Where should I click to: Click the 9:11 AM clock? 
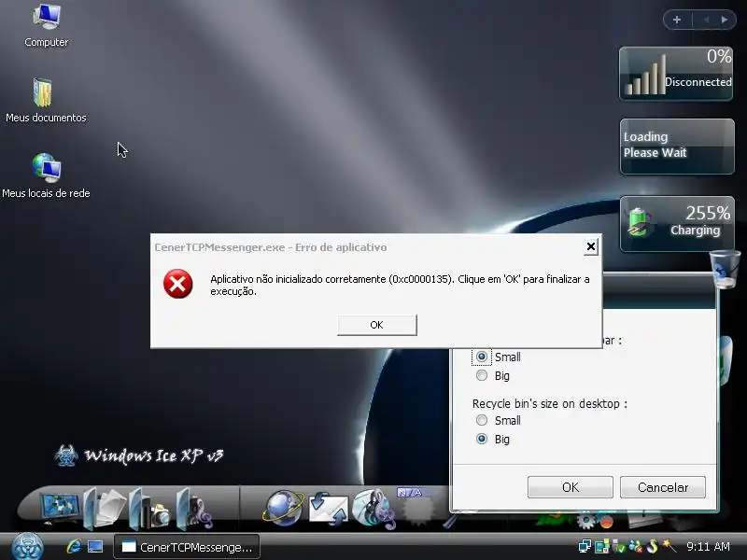pyautogui.click(x=708, y=547)
